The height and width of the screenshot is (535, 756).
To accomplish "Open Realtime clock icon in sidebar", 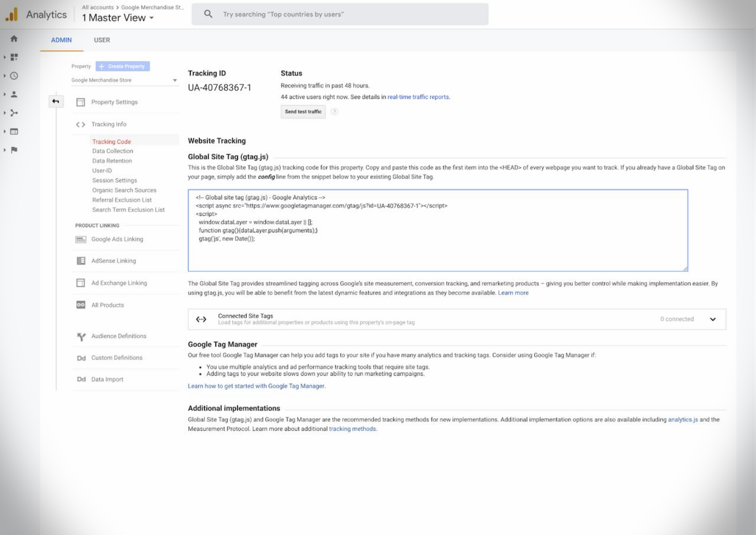I will tap(14, 76).
